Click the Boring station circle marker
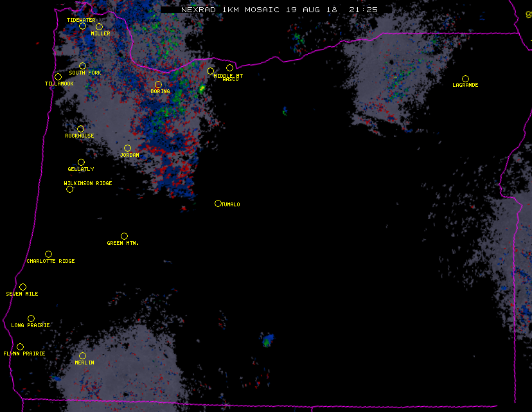This screenshot has height=412, width=532. tap(158, 85)
